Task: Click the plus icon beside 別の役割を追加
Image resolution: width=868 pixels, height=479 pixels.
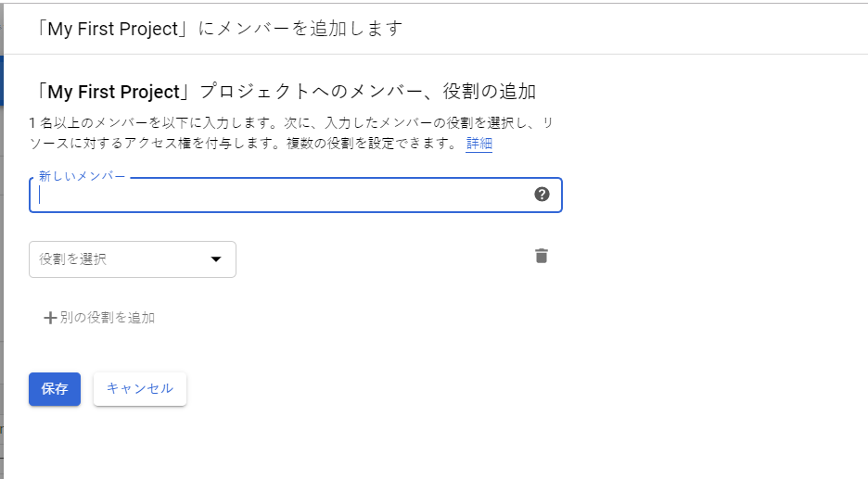Action: point(50,318)
